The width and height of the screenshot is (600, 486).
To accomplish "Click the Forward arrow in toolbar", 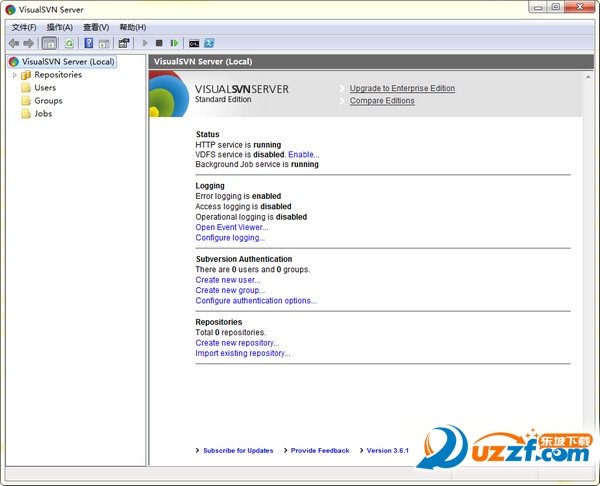I will pos(29,43).
